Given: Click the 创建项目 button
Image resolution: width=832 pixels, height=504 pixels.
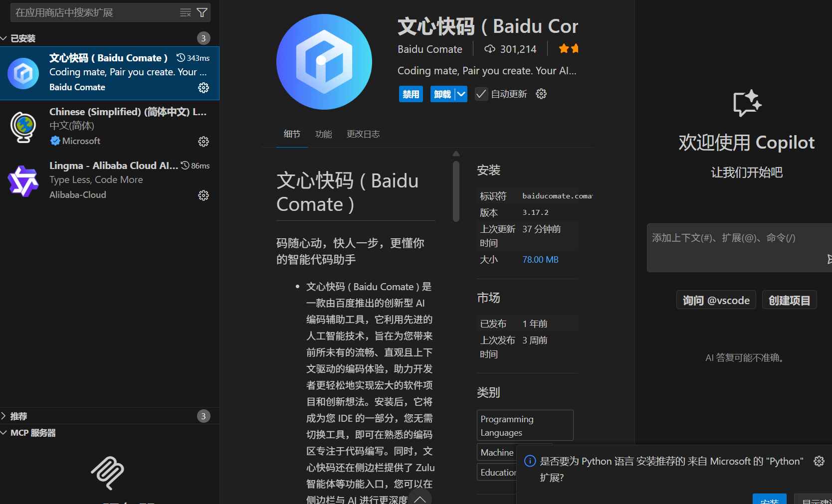Looking at the screenshot, I should click(x=789, y=300).
